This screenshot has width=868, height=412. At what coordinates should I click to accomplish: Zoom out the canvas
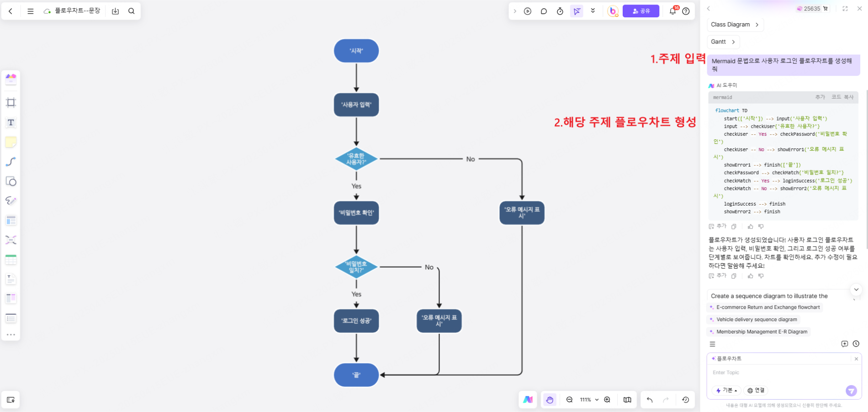(x=569, y=400)
